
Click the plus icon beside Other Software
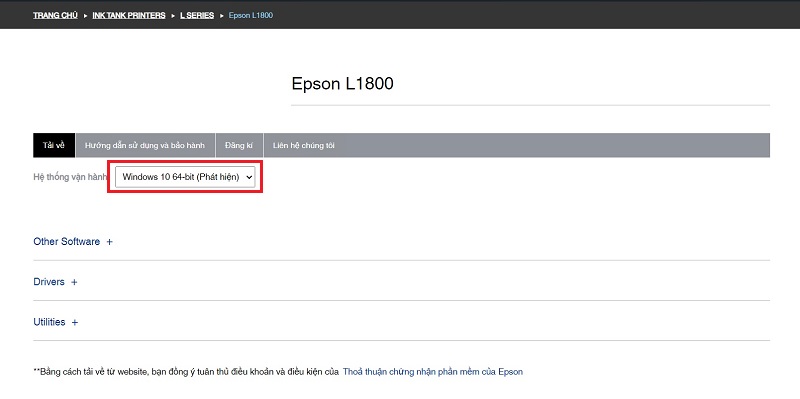109,242
